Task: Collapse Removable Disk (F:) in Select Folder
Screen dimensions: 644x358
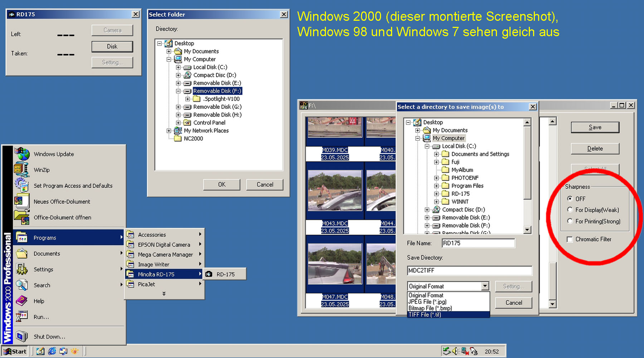Action: (178, 91)
